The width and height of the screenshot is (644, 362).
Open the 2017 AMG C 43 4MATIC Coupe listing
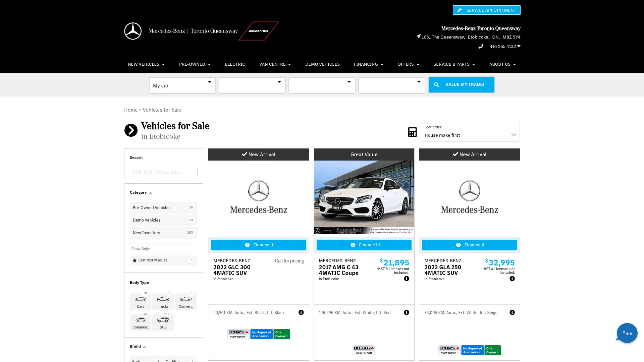pyautogui.click(x=339, y=270)
